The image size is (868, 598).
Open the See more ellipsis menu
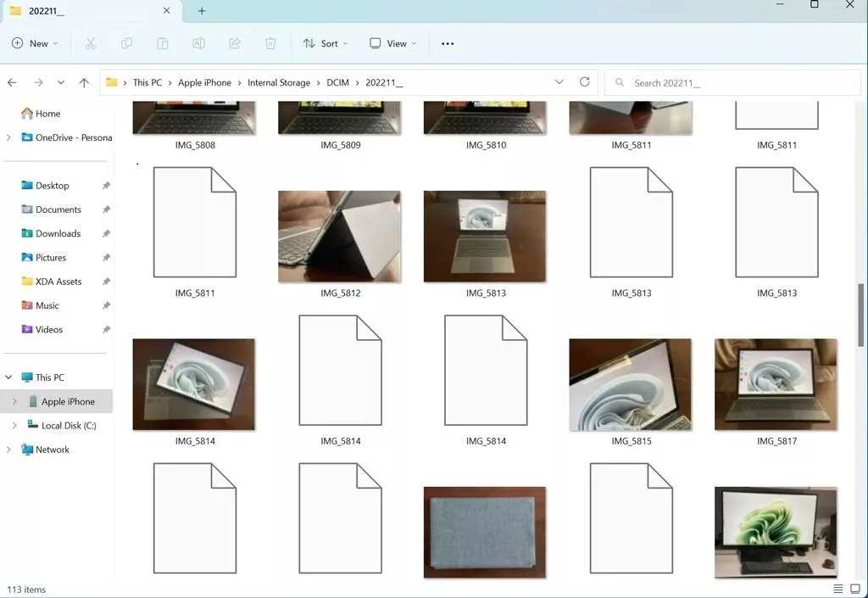(x=447, y=43)
